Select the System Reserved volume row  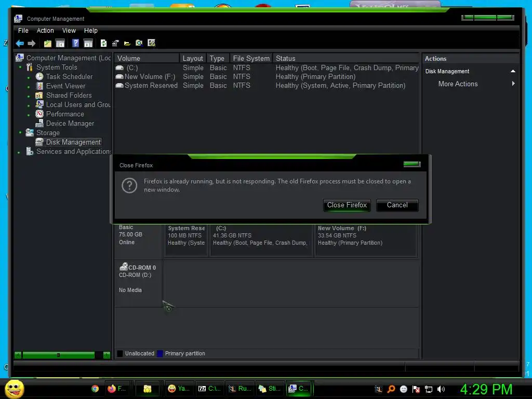click(x=267, y=86)
